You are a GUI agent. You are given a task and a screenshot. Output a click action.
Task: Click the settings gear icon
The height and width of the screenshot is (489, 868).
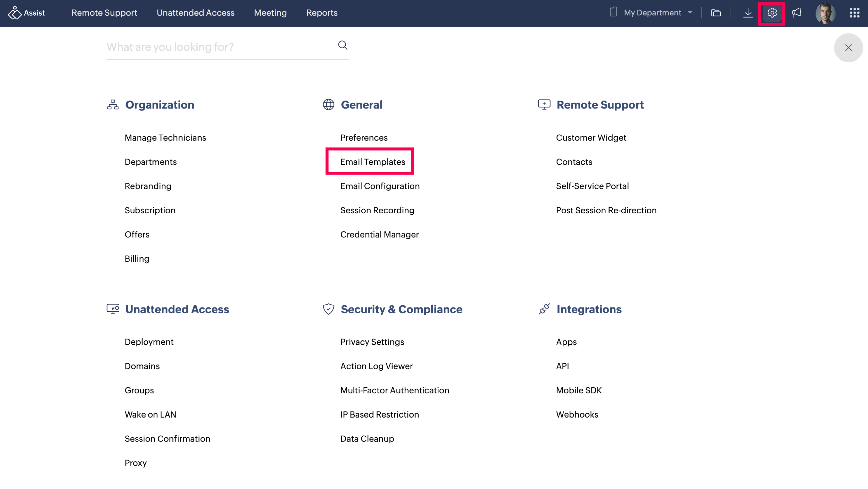[x=772, y=13]
